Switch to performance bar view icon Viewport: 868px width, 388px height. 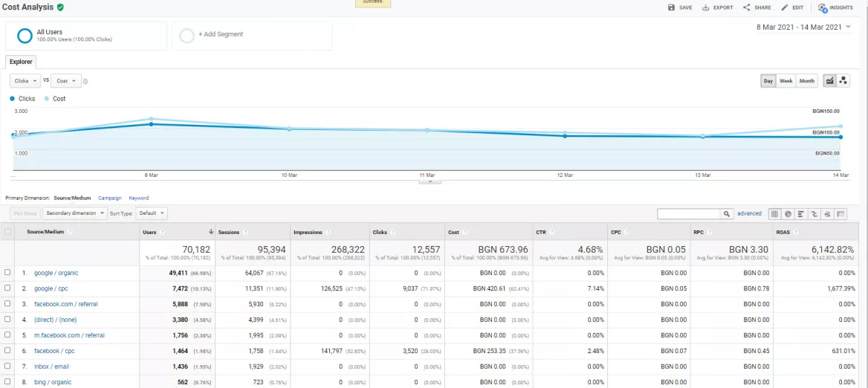[x=800, y=213]
